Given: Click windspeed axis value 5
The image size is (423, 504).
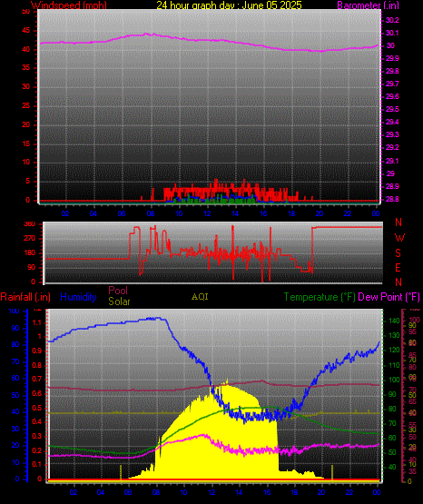Looking at the screenshot, I should (27, 182).
